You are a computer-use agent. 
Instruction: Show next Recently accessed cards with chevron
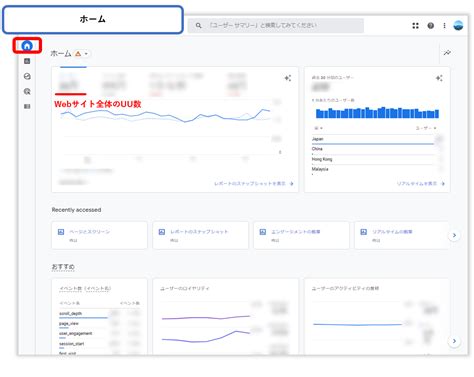coord(454,235)
